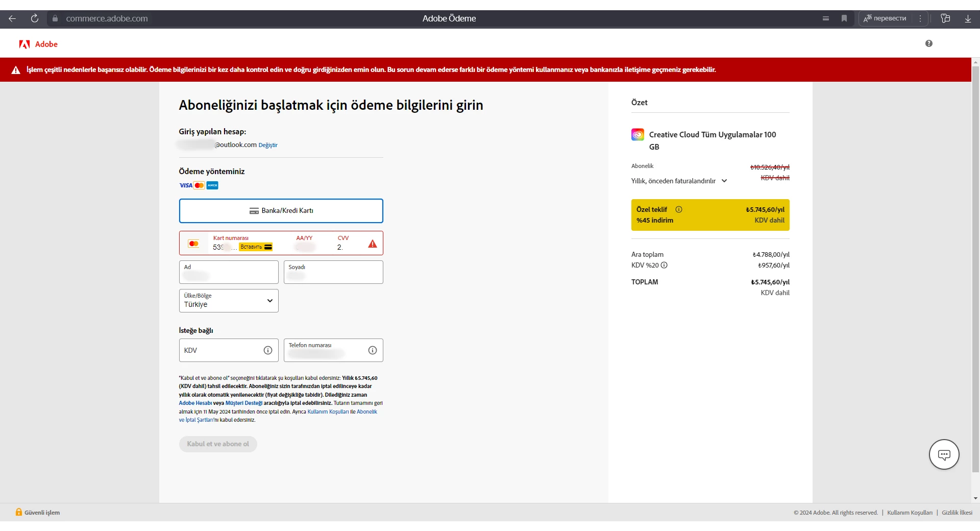Open the translate options three-dot menu

tap(920, 18)
